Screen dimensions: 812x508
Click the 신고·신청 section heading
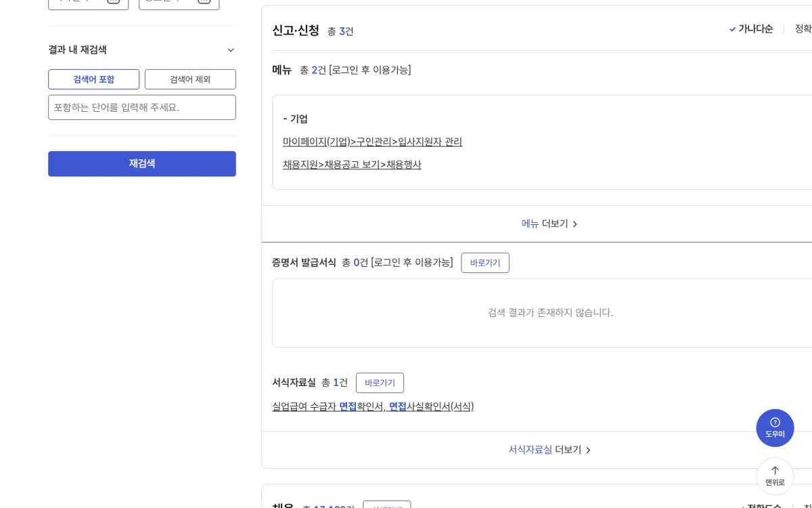click(x=296, y=30)
